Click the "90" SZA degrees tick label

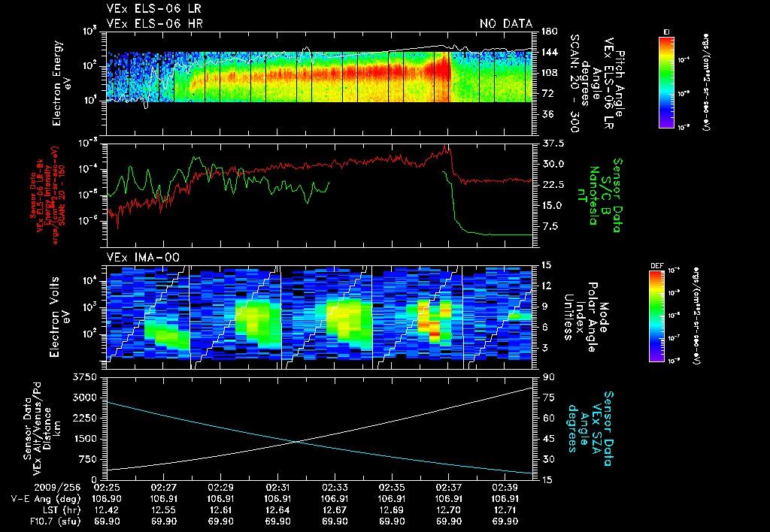548,377
